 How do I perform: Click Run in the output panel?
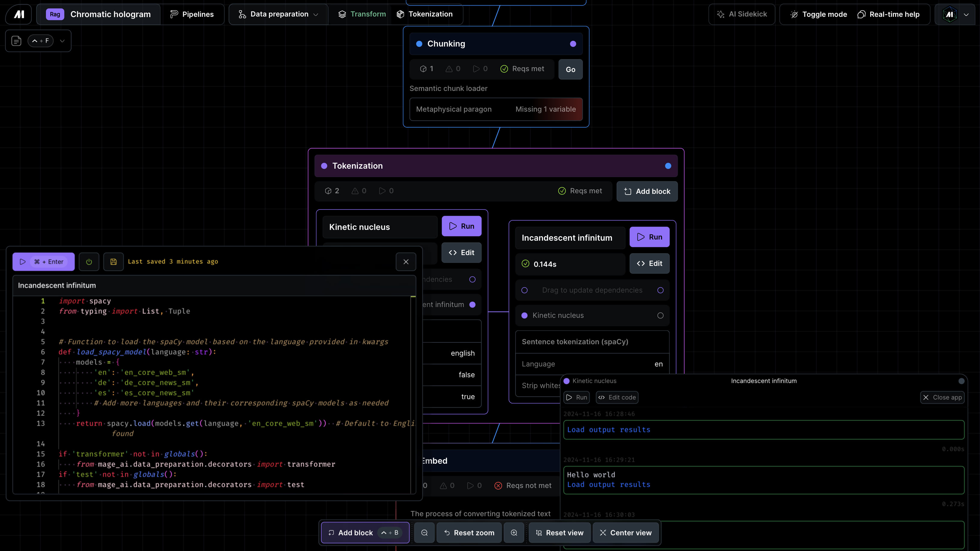click(x=576, y=397)
